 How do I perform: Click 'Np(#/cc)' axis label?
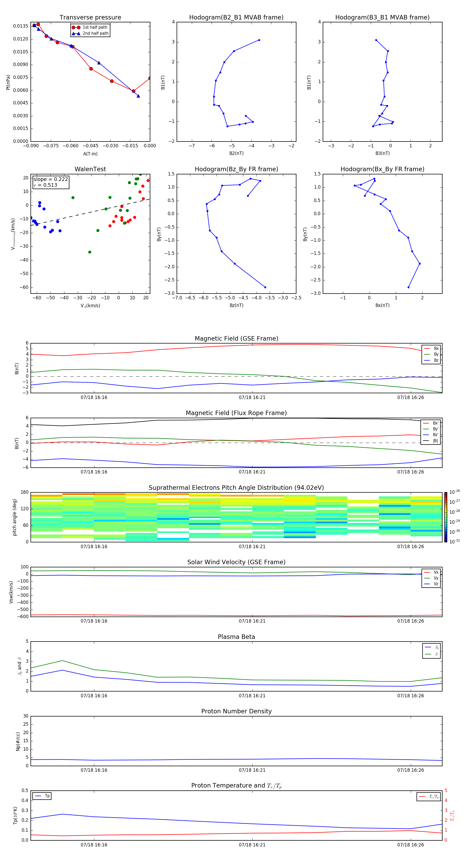click(18, 741)
